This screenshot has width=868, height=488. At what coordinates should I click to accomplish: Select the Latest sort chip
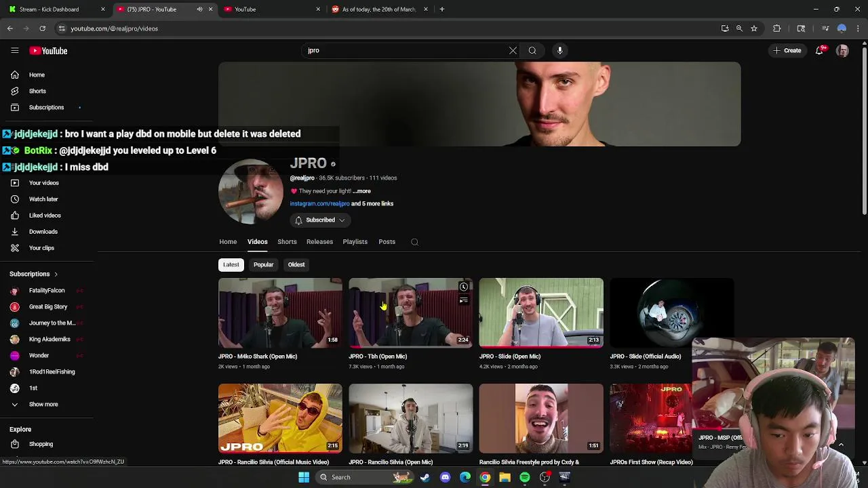[231, 265]
